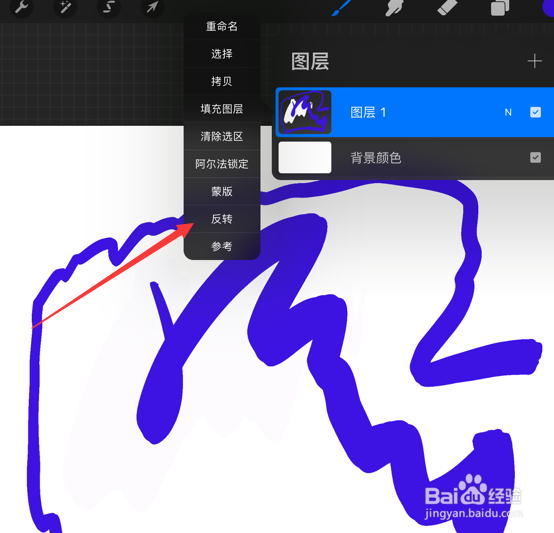The image size is (554, 533).
Task: Choose 清除选区 from layer menu
Action: 222,136
